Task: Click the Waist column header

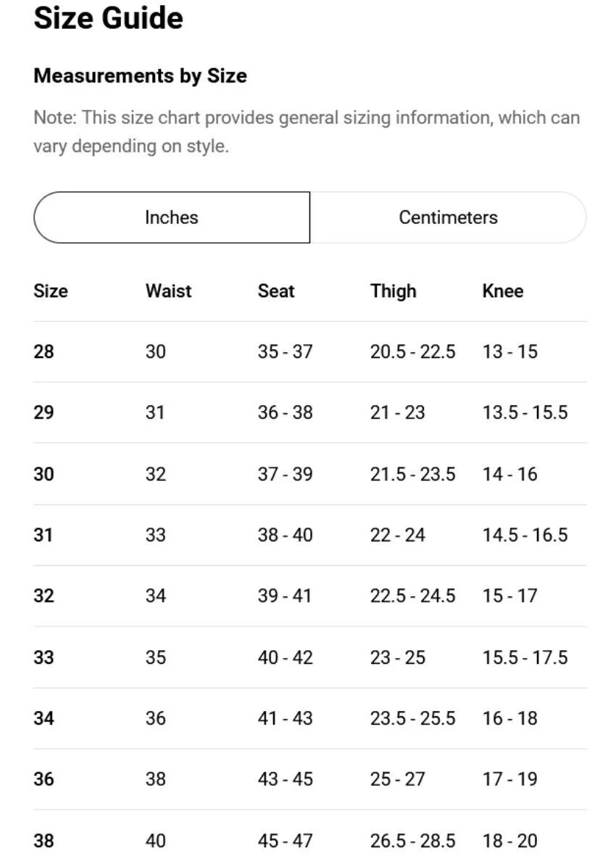Action: 169,291
